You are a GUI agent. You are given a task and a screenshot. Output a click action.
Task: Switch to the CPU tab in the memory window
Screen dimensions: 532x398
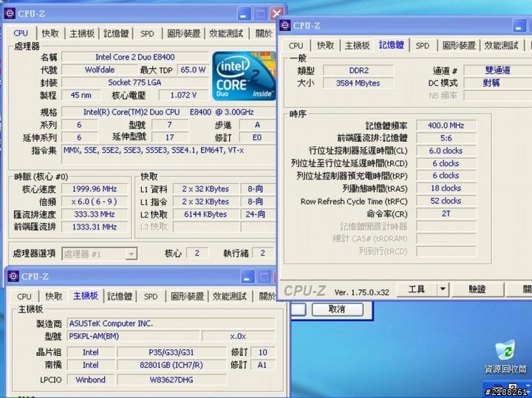[296, 46]
